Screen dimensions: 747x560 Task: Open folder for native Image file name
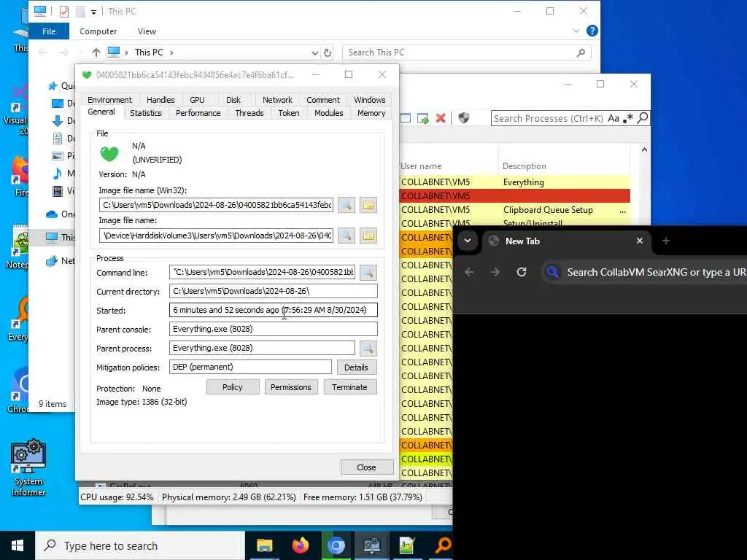368,236
